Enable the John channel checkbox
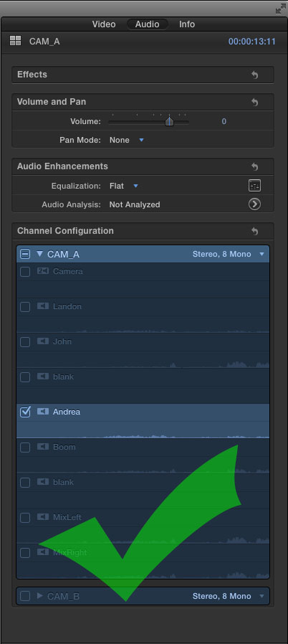Screen dimensions: 288x644 (x=25, y=341)
